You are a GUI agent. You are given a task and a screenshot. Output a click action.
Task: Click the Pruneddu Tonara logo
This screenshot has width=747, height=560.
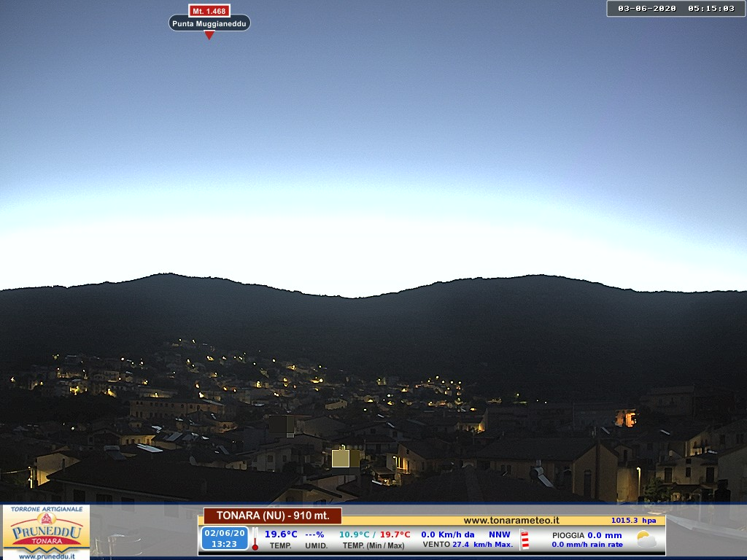[x=46, y=532]
